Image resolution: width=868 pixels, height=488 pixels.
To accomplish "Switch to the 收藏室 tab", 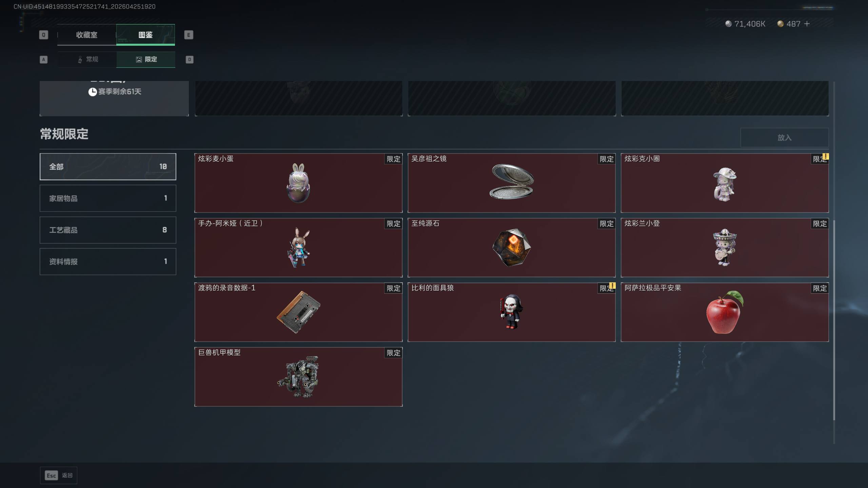I will pyautogui.click(x=87, y=35).
